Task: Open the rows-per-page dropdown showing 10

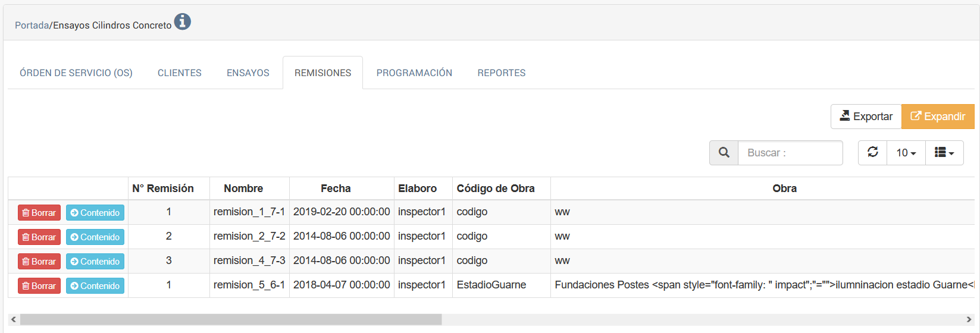Action: click(x=906, y=153)
